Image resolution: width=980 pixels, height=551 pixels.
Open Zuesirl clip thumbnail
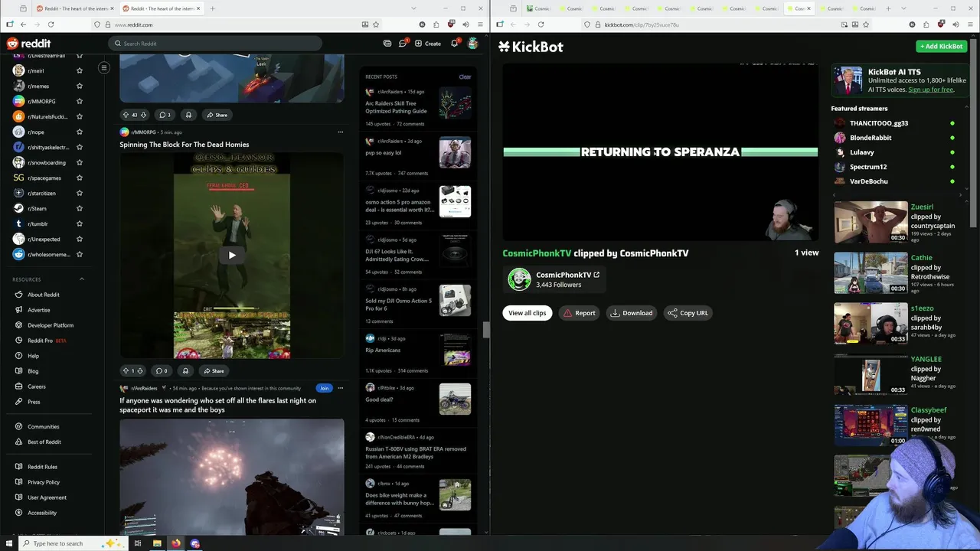tap(871, 222)
